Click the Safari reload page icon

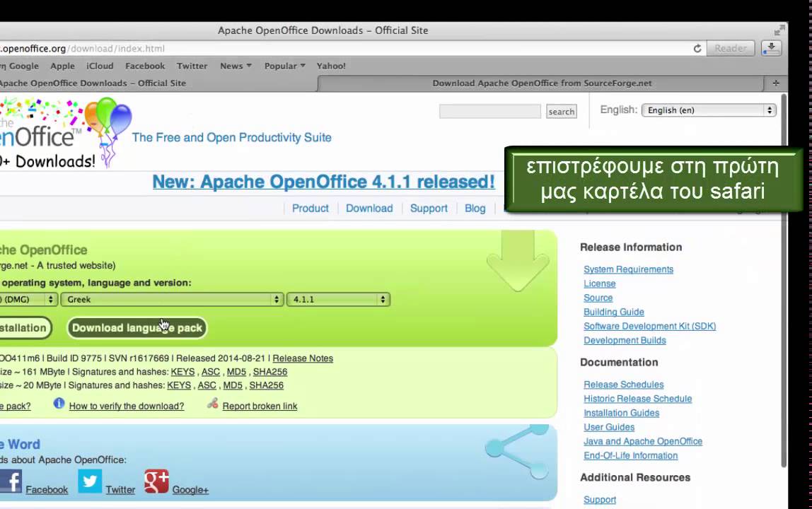click(x=697, y=48)
